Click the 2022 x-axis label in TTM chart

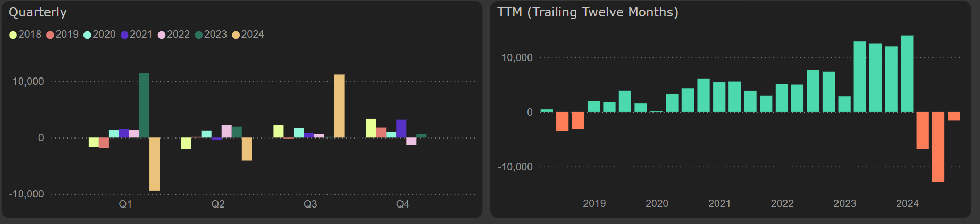click(782, 204)
